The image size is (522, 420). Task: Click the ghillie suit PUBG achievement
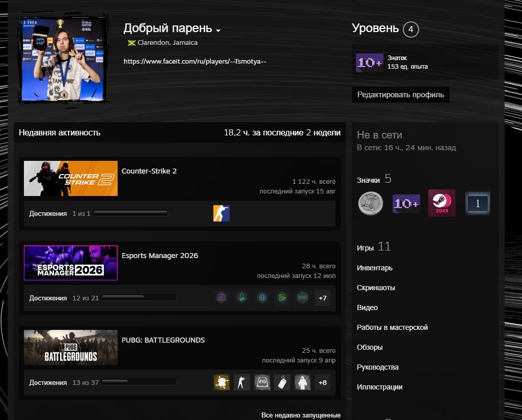303,382
